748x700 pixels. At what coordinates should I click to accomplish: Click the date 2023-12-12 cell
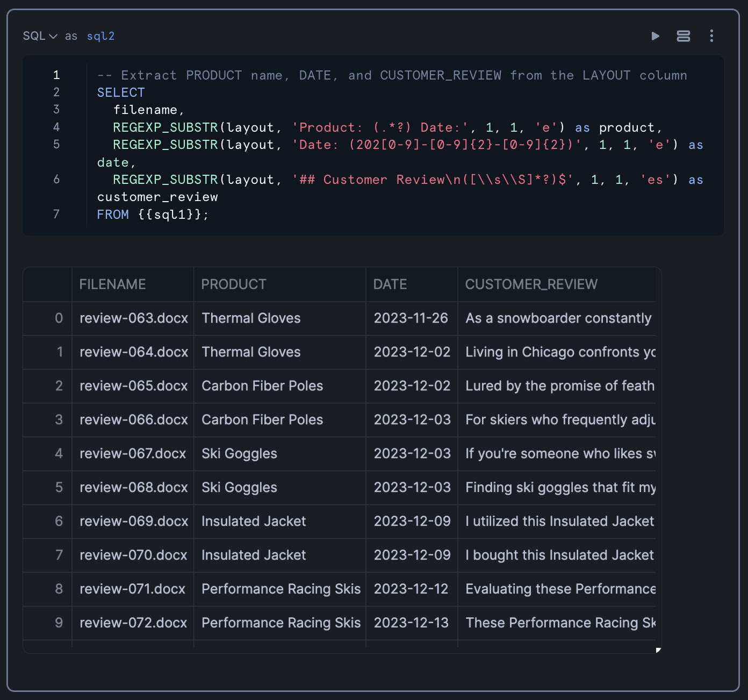(x=411, y=589)
